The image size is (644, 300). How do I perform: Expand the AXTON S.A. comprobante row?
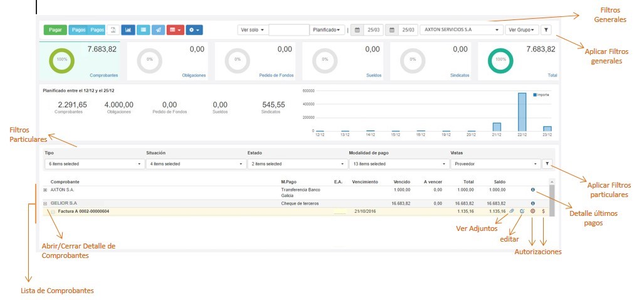[45, 190]
